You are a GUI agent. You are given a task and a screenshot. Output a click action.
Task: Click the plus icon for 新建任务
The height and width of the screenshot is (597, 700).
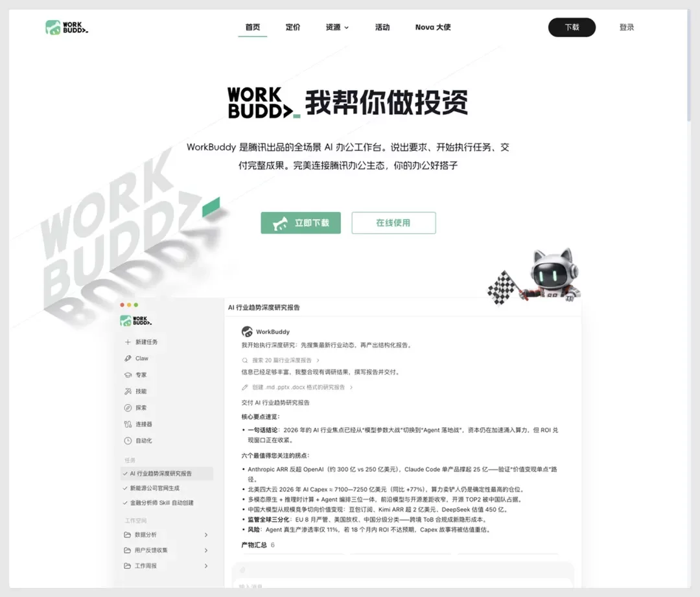tap(128, 342)
